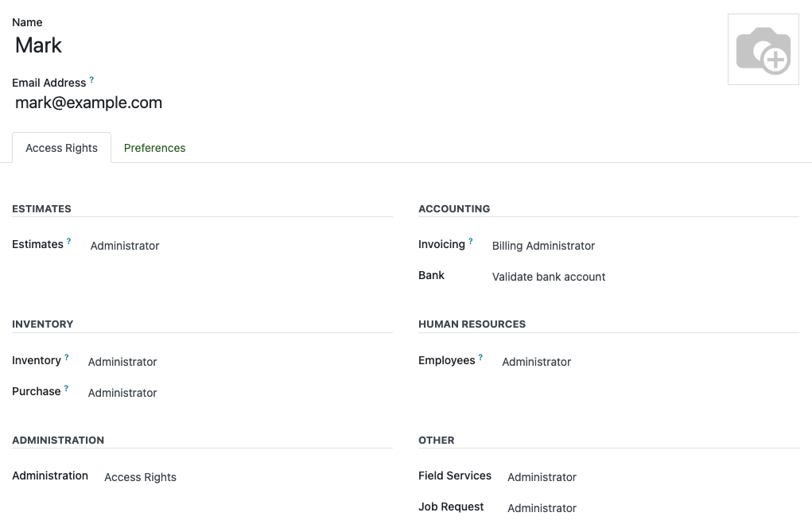812x528 pixels.
Task: Click help icon beside Inventory label
Action: point(67,357)
